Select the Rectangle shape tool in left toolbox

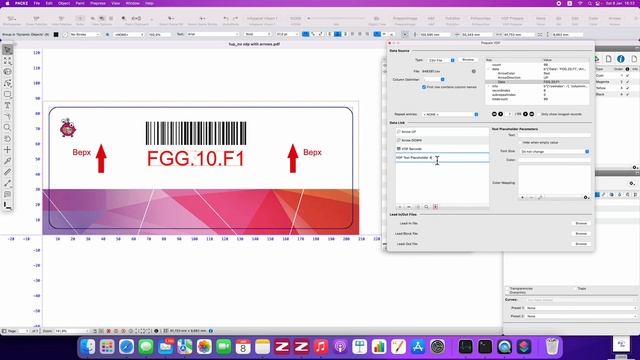(x=7, y=94)
